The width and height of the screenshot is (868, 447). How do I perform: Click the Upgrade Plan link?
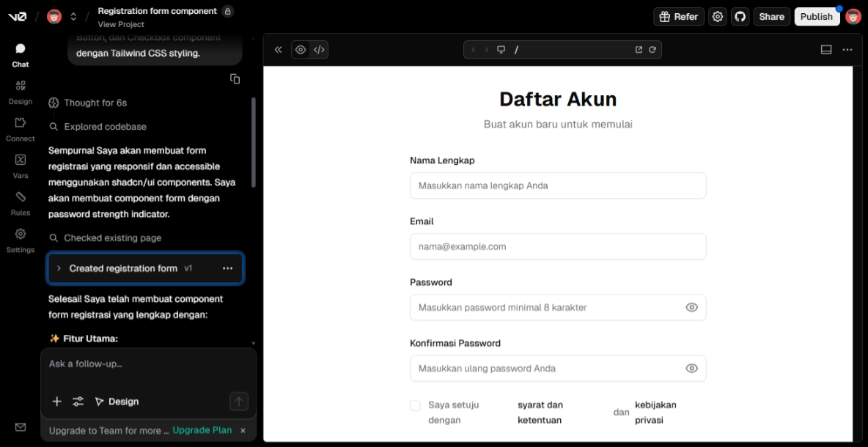[202, 430]
